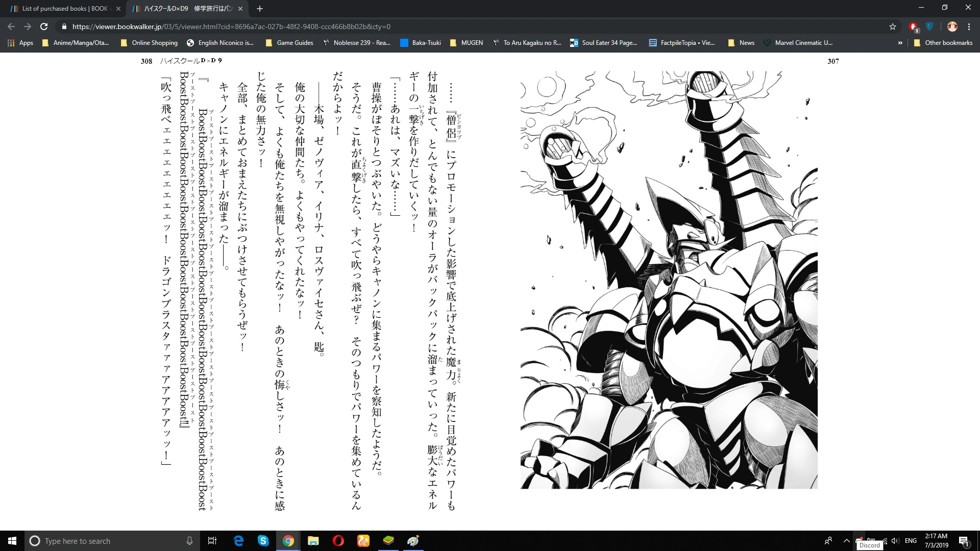Viewport: 980px width, 551px height.
Task: Open the Action Center notifications
Action: pyautogui.click(x=964, y=541)
